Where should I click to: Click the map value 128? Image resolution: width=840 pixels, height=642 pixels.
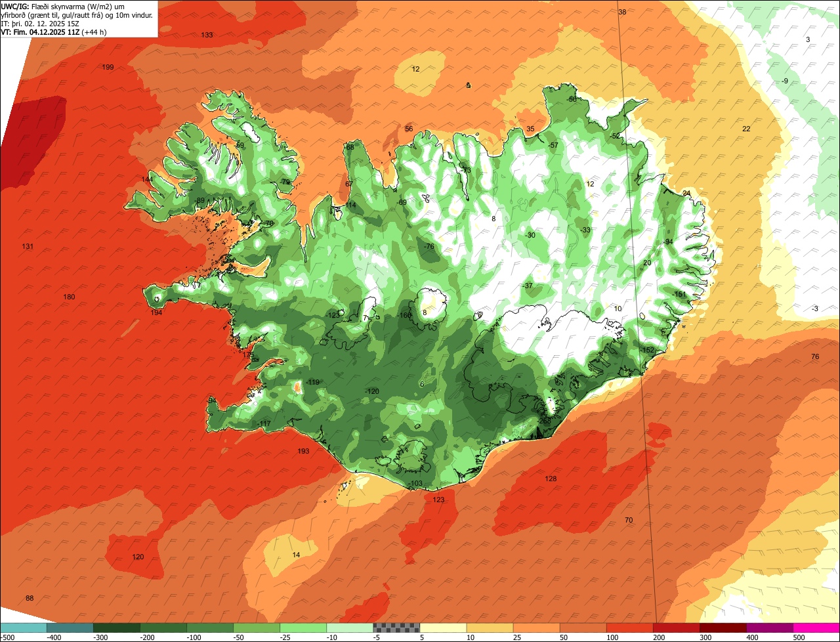pyautogui.click(x=551, y=479)
